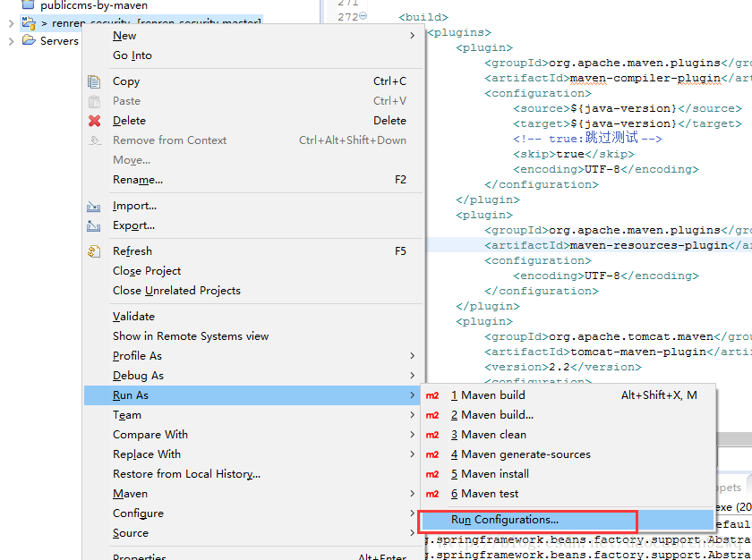This screenshot has width=752, height=560.
Task: Open the Replace With submenu
Action: [x=253, y=454]
